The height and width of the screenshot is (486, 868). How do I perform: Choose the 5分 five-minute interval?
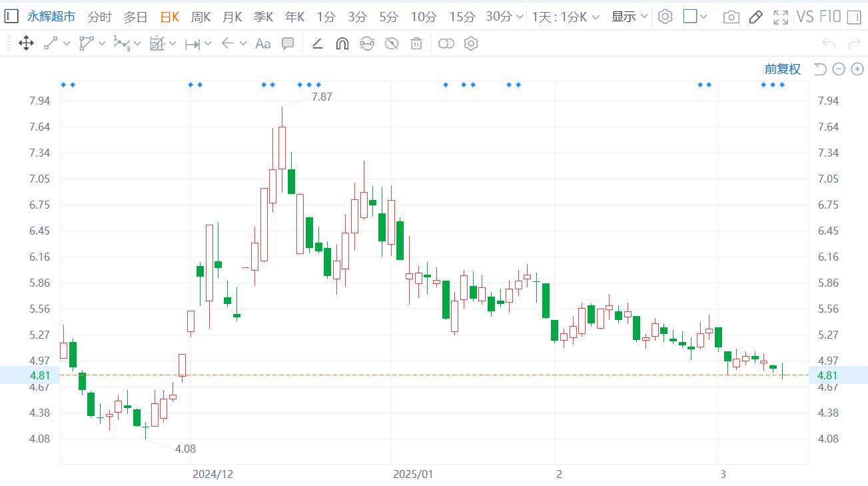tap(388, 17)
